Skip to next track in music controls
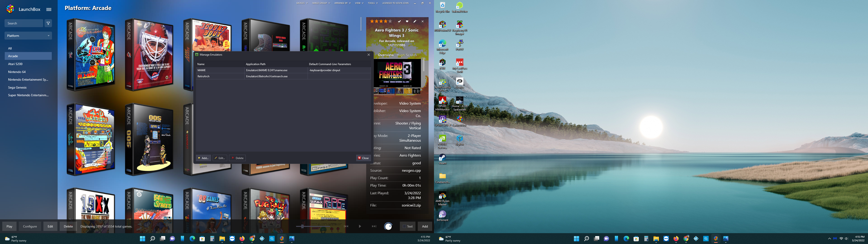 tap(374, 226)
